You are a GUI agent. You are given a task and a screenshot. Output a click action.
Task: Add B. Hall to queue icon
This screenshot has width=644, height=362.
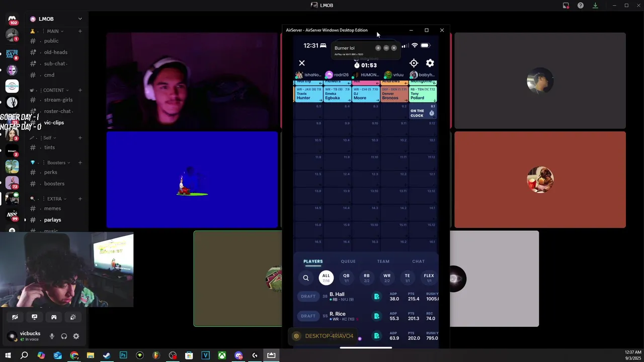coord(376,297)
